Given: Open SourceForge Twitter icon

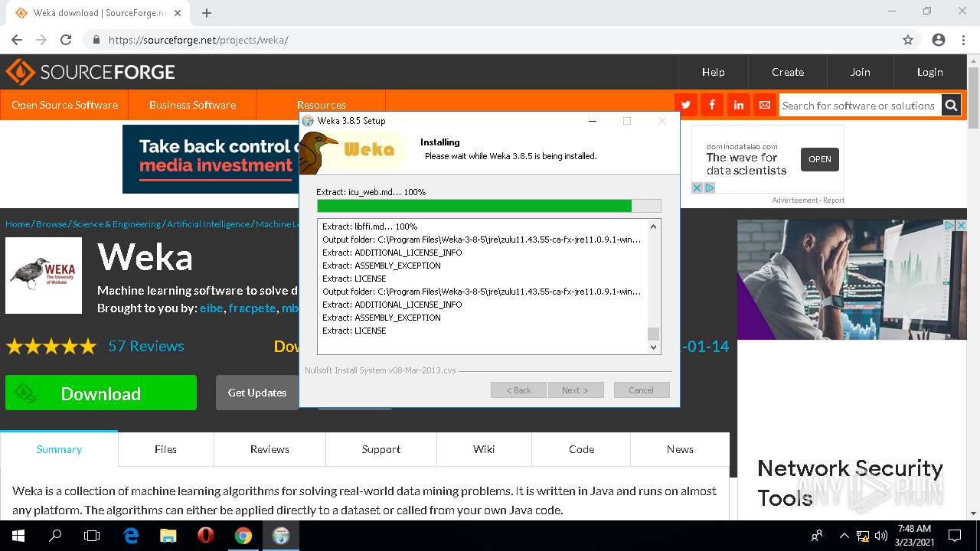Looking at the screenshot, I should click(x=685, y=105).
